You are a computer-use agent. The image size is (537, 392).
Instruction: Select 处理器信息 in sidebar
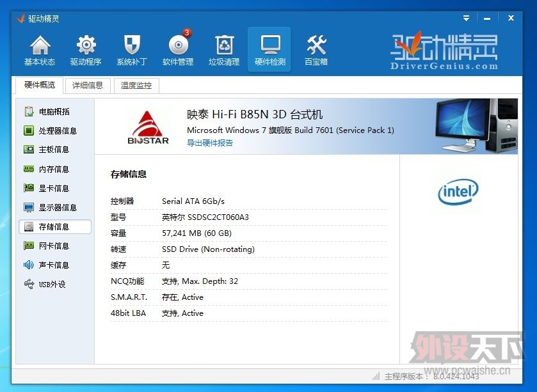[x=55, y=130]
